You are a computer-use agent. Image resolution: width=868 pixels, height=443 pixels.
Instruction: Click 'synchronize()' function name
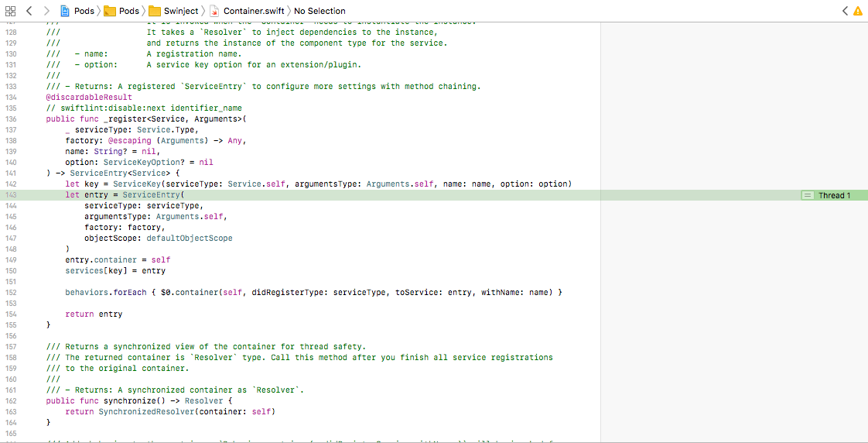pos(135,401)
